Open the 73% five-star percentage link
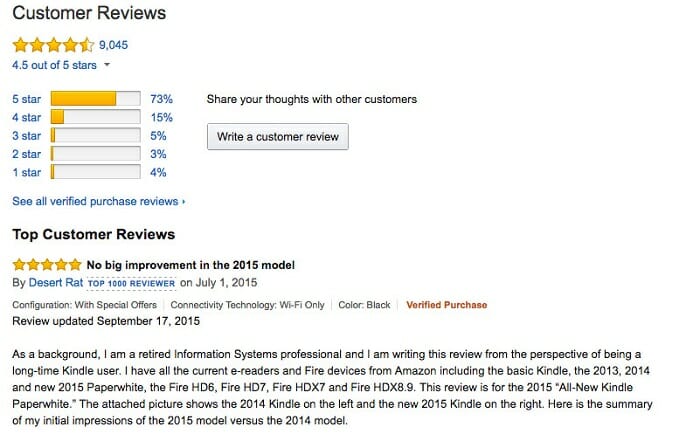The image size is (700, 441). [x=161, y=99]
